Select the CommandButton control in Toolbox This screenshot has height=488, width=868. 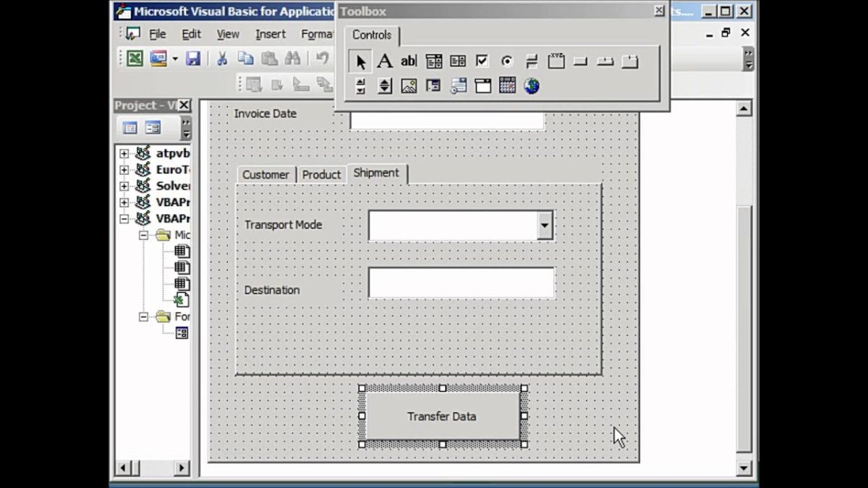click(581, 61)
